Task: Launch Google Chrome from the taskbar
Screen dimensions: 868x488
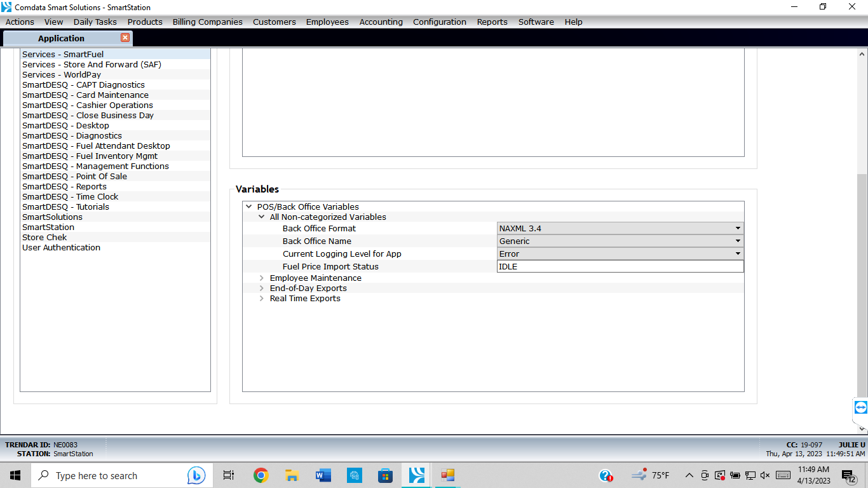Action: (x=260, y=475)
